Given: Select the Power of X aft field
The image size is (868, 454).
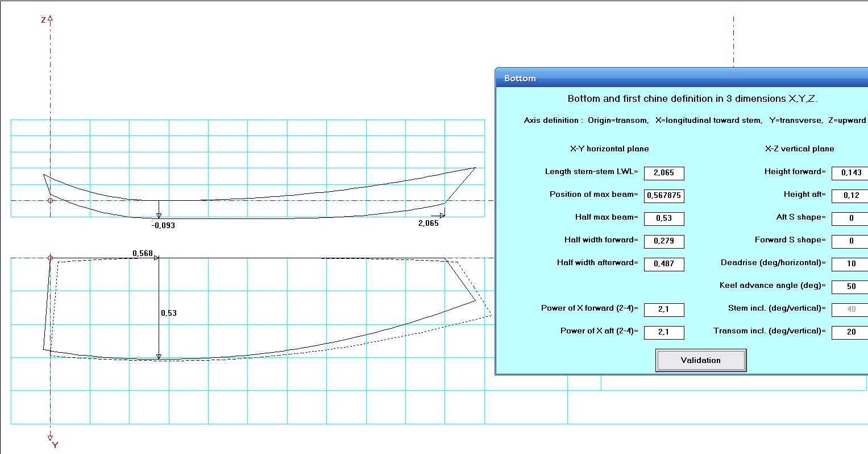Looking at the screenshot, I should click(x=663, y=332).
